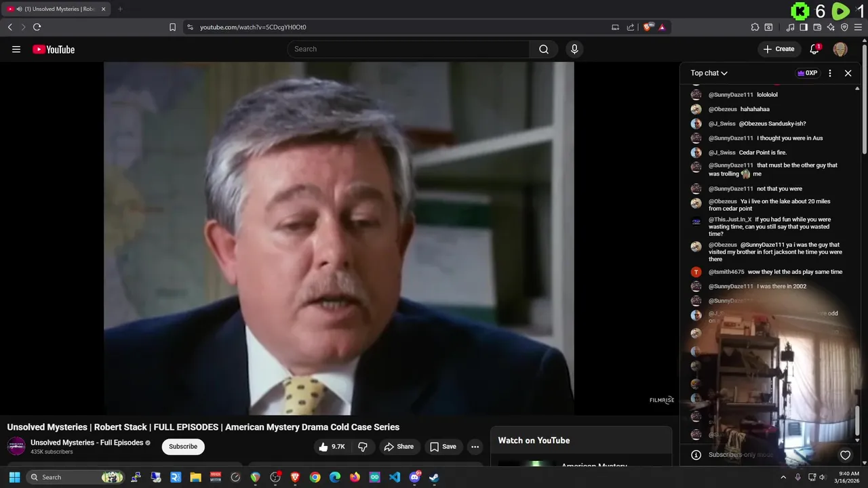
Task: Open Brave Shields lion icon
Action: [x=648, y=27]
